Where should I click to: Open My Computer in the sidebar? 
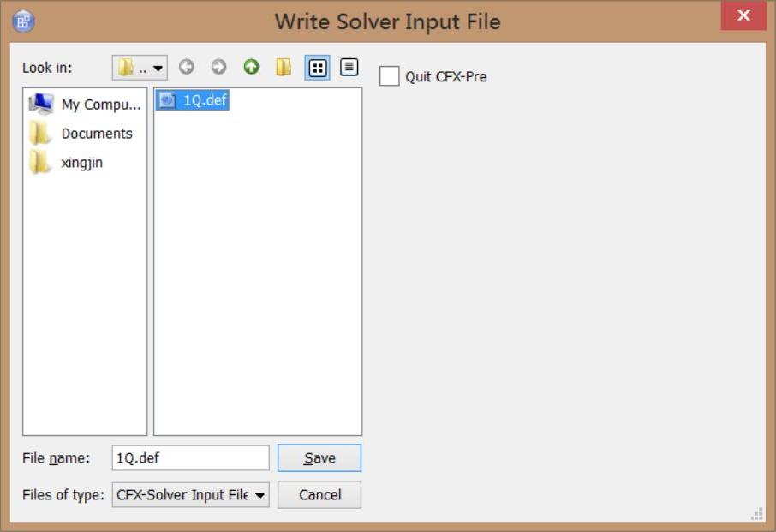[85, 105]
